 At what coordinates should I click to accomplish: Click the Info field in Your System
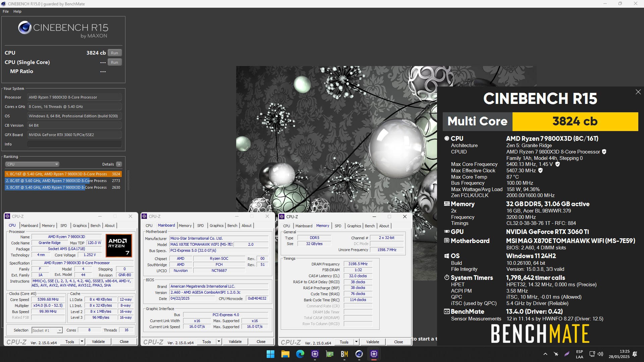pyautogui.click(x=74, y=144)
